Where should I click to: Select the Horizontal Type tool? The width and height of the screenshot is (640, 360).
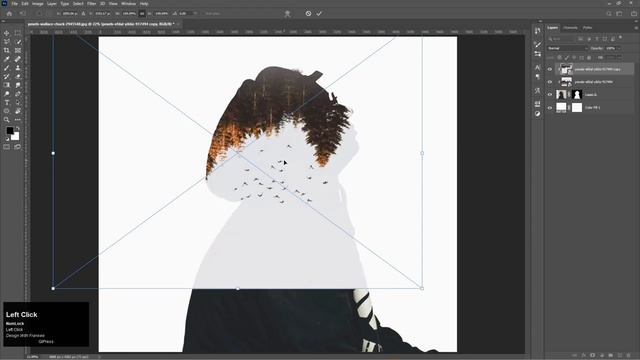pos(7,102)
